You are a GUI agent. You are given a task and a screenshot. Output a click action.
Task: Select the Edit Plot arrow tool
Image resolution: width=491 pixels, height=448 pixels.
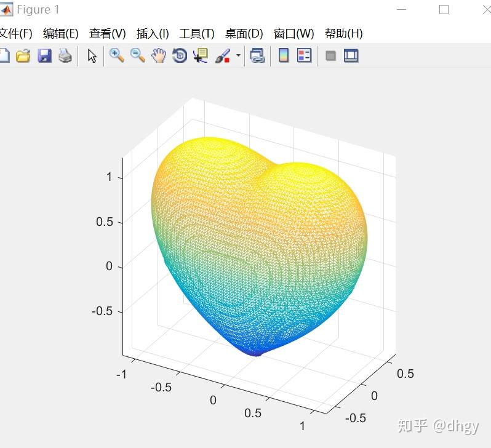(x=92, y=56)
